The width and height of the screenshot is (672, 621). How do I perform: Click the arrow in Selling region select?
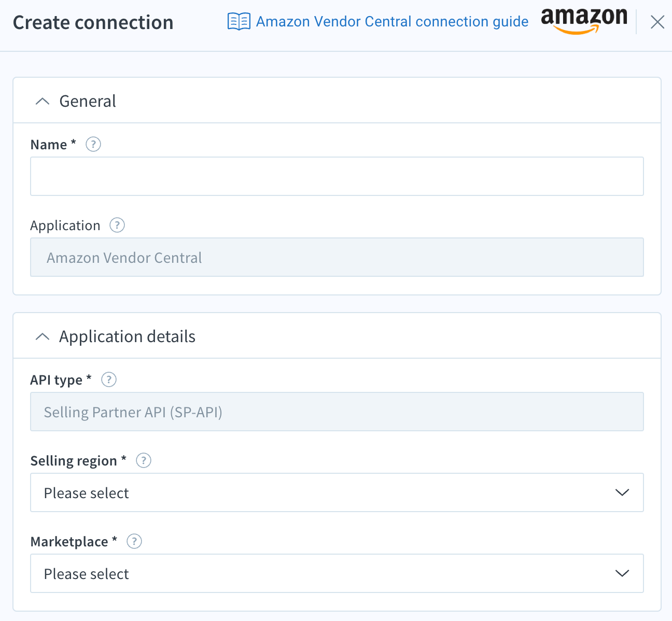point(622,492)
